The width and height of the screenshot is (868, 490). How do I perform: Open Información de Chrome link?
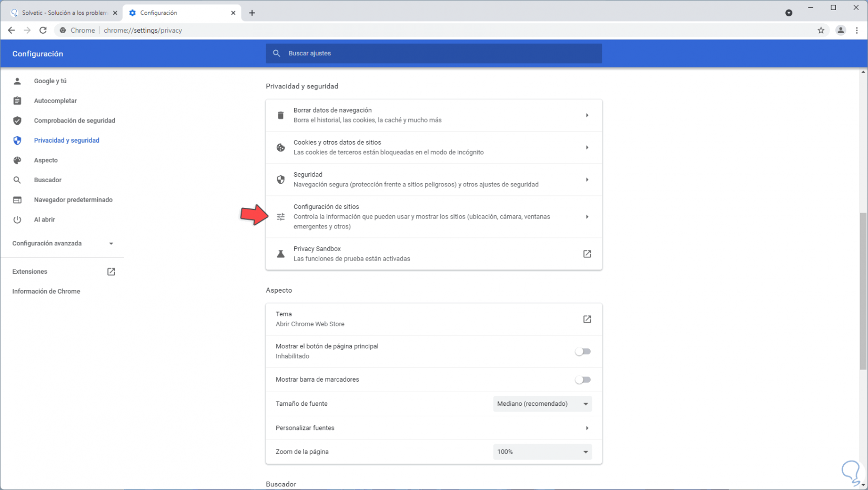[46, 291]
